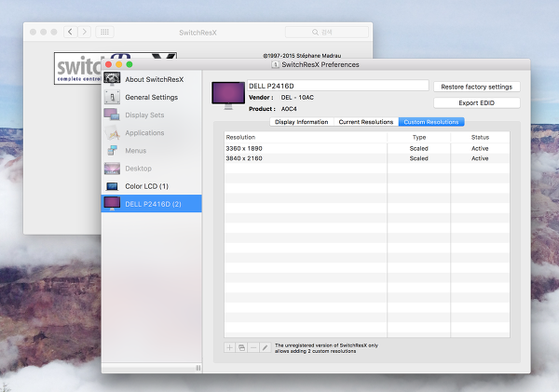
Task: Select Menus in sidebar
Action: [x=152, y=151]
